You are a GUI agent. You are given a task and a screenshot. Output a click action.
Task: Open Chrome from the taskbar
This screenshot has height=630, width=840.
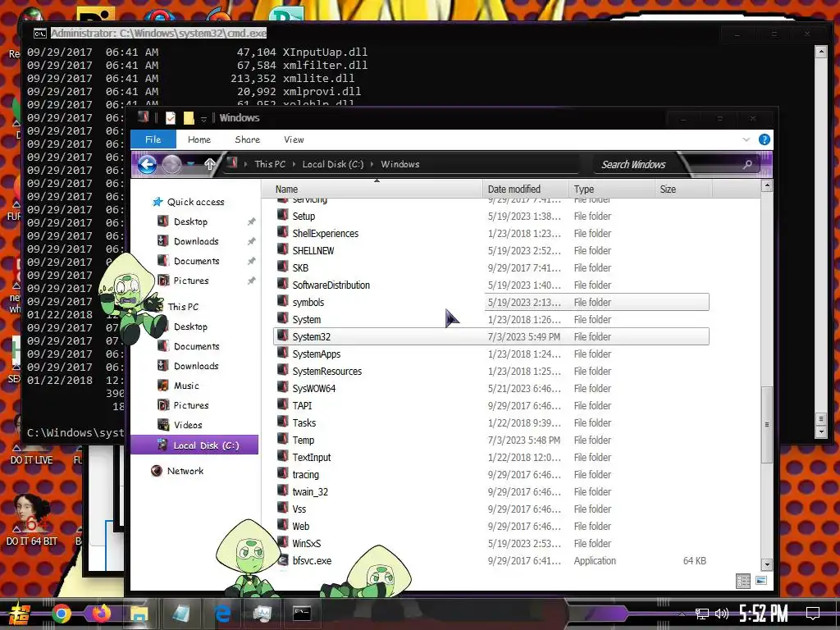point(61,614)
